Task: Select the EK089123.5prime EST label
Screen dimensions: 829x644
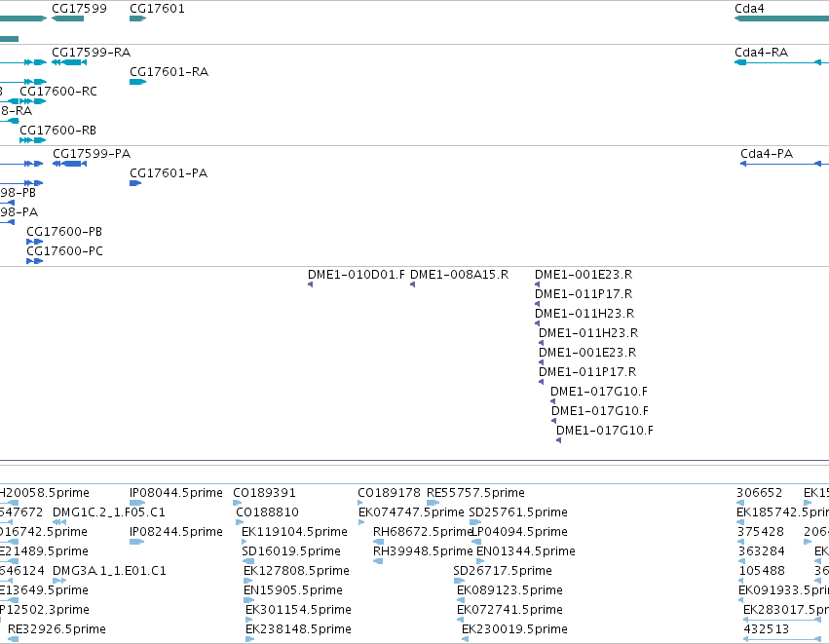Action: (x=509, y=590)
